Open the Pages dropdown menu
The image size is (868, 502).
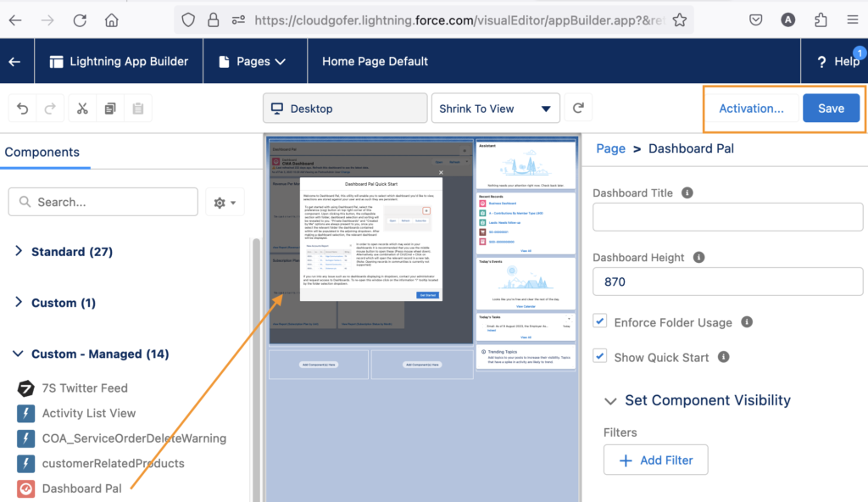(x=253, y=62)
